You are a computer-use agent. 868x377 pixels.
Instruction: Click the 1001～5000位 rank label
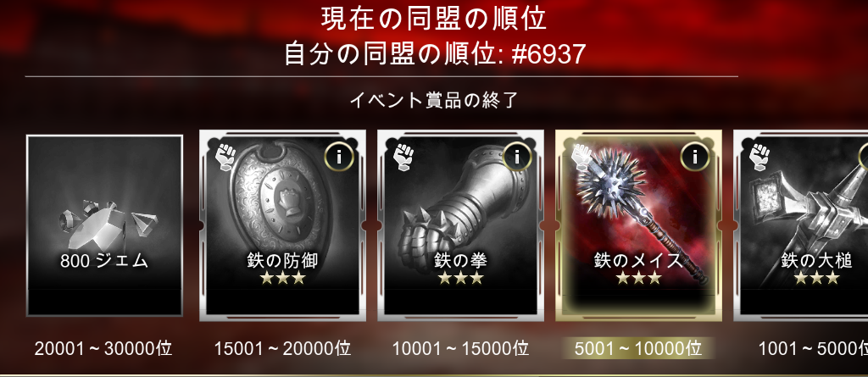point(813,349)
